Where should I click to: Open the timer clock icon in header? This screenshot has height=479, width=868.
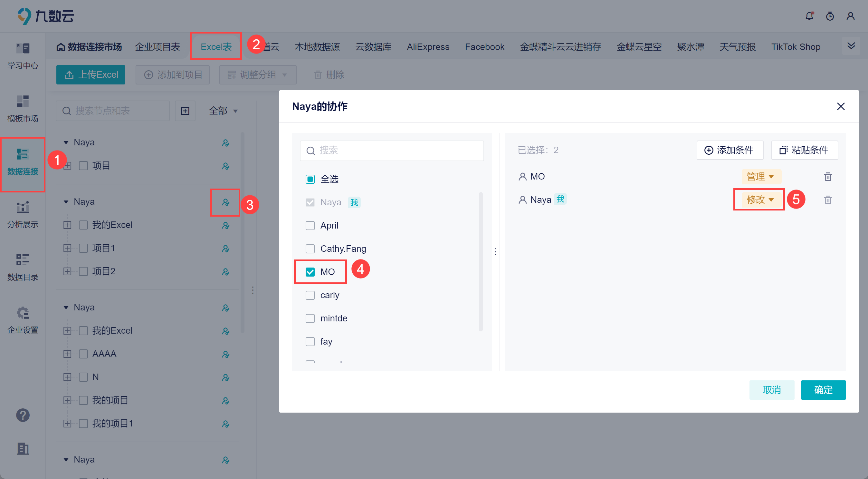coord(830,16)
